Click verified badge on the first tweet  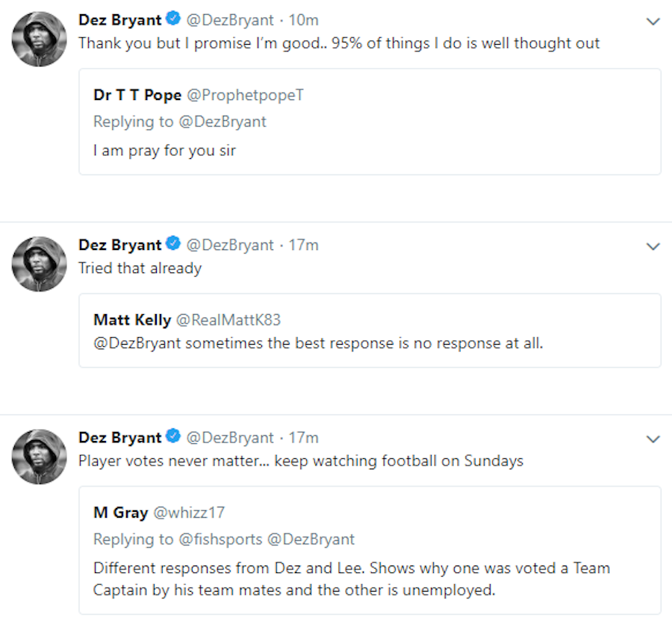(x=173, y=20)
